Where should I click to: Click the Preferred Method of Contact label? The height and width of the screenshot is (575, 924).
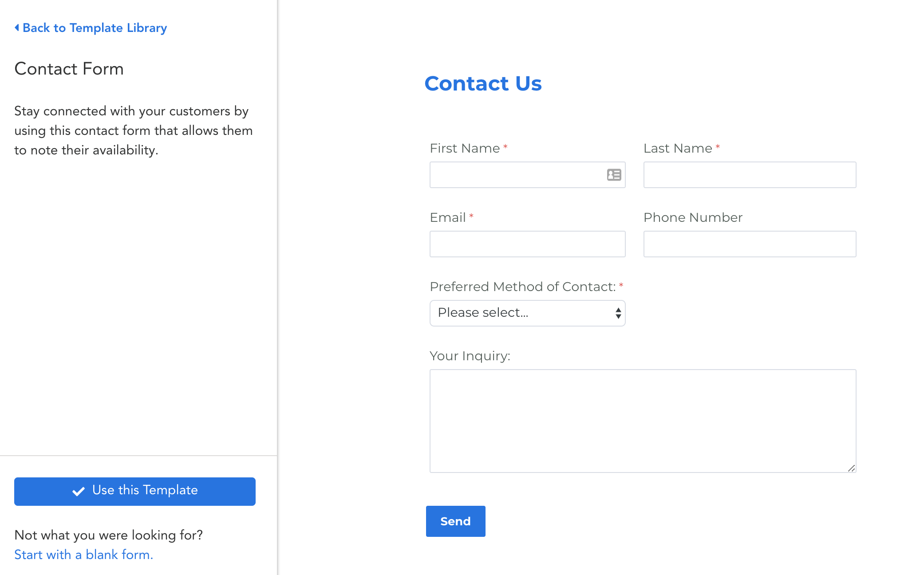tap(522, 287)
